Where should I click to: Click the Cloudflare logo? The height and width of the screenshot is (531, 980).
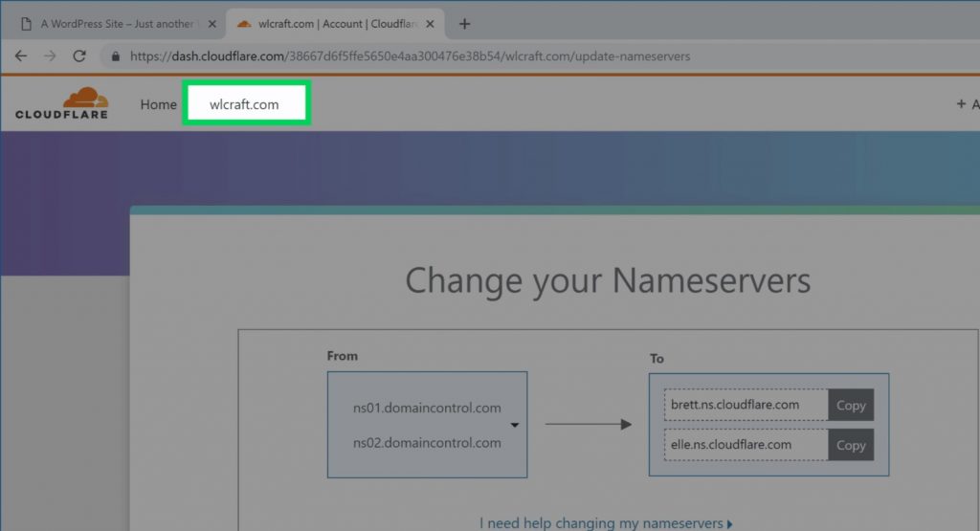(x=62, y=103)
